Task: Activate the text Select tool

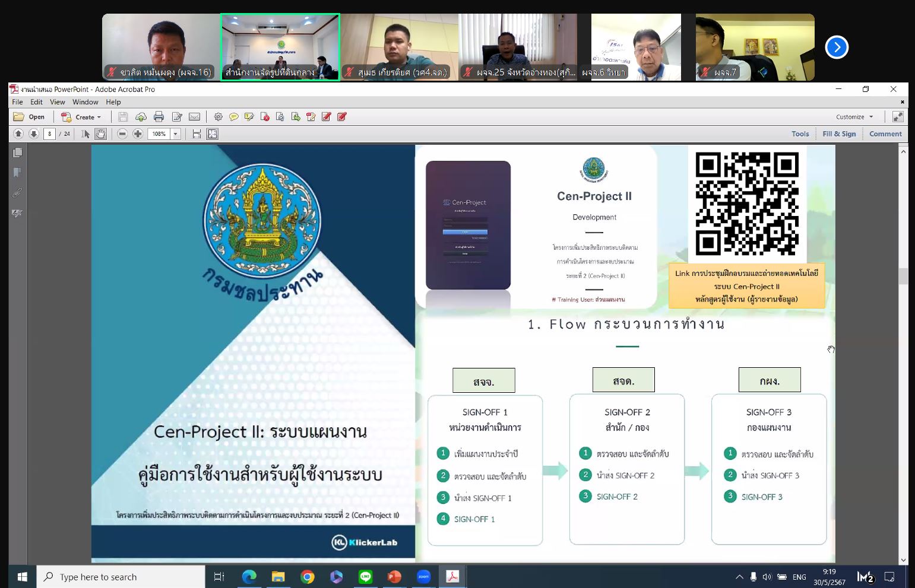Action: (86, 134)
